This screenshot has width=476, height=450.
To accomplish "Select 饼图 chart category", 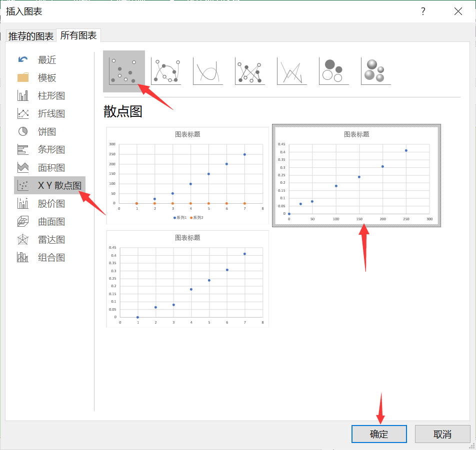I will (49, 132).
